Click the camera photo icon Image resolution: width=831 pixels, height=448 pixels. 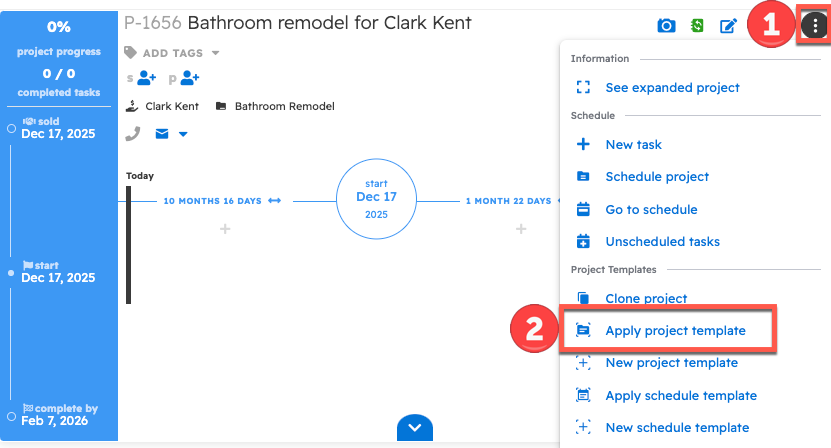666,25
